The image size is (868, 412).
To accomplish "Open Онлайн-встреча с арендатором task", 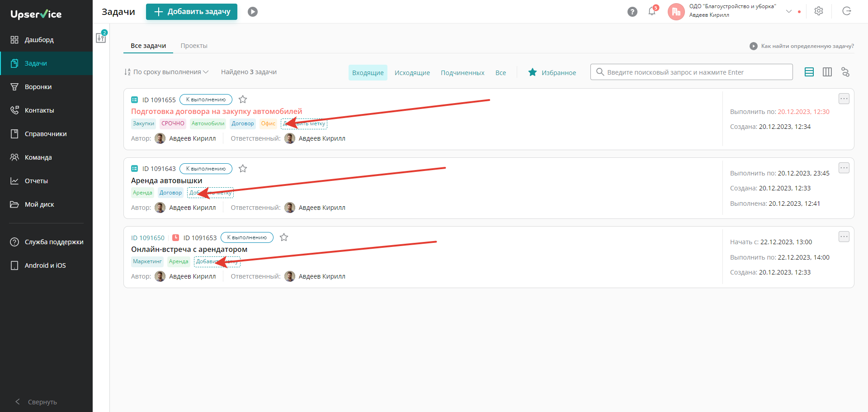I will (x=189, y=249).
